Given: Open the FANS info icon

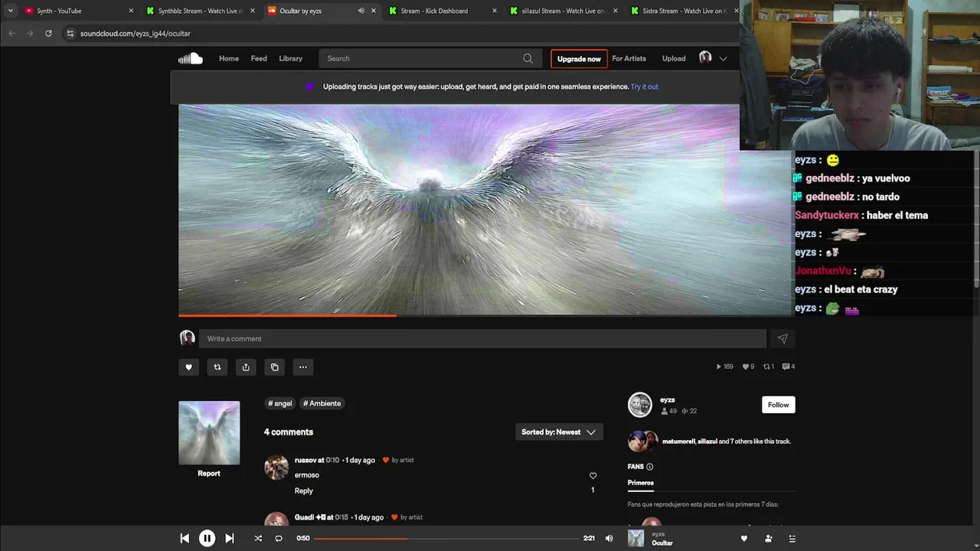Looking at the screenshot, I should pos(650,467).
